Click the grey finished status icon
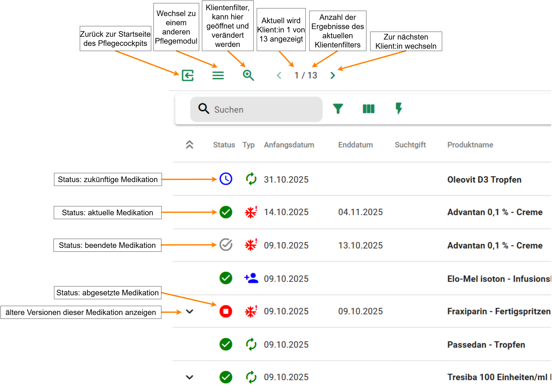Image resolution: width=552 pixels, height=392 pixels. [x=226, y=245]
